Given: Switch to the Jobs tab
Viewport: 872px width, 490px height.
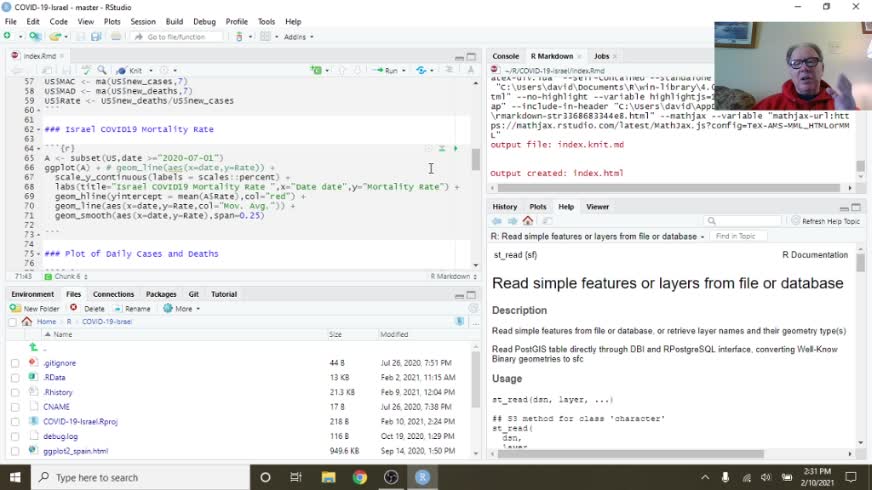Looking at the screenshot, I should [601, 56].
